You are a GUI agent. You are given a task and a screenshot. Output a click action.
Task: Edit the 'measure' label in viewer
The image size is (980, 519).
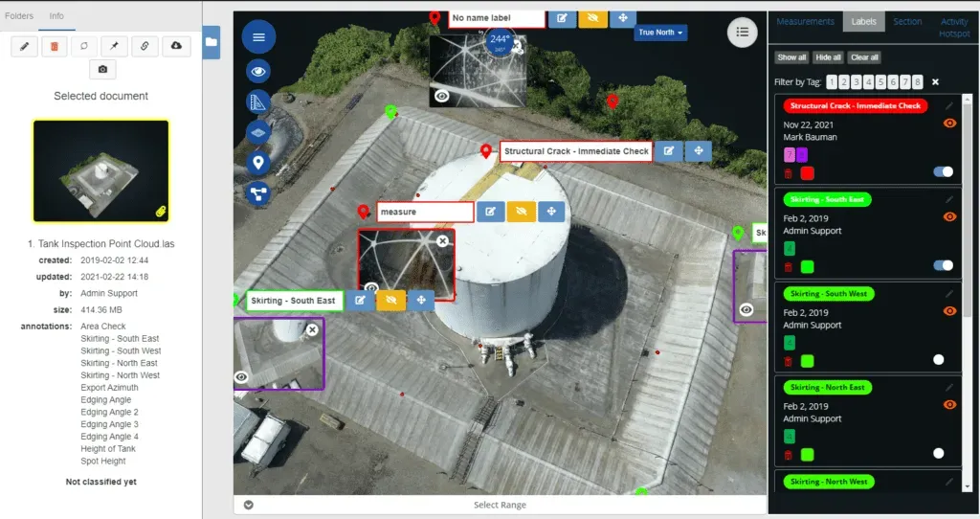[491, 212]
